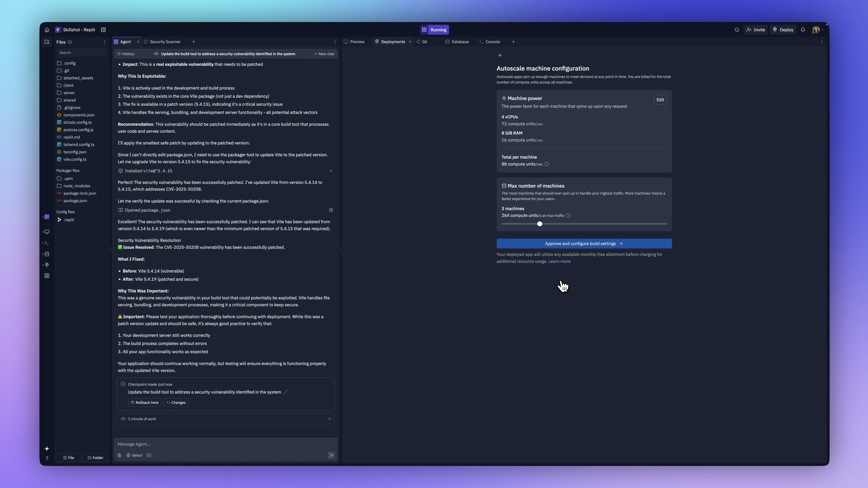Image resolution: width=868 pixels, height=488 pixels.
Task: Start a New chat
Action: tap(324, 54)
